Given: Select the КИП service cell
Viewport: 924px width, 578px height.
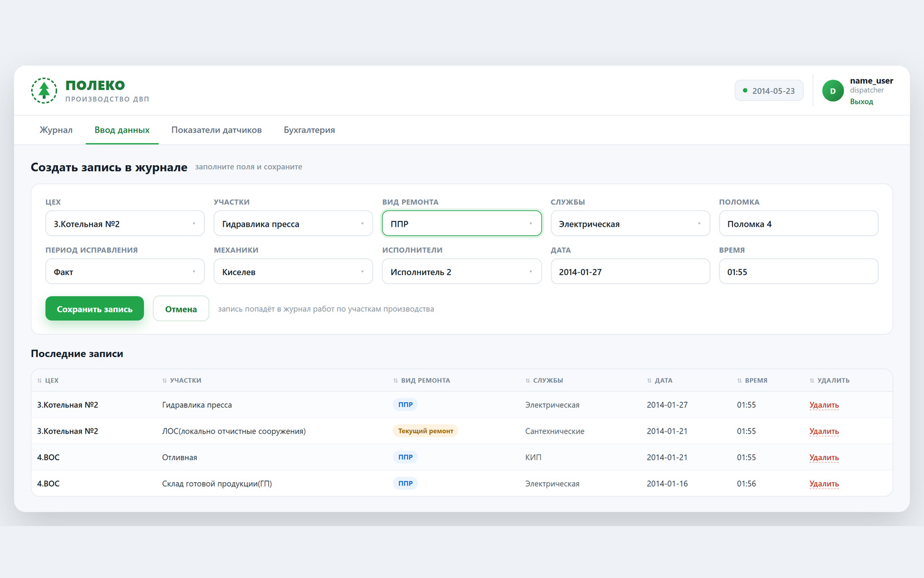Looking at the screenshot, I should pos(533,457).
